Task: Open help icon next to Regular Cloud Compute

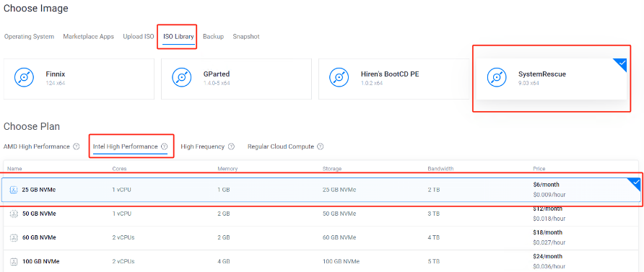Action: point(321,146)
